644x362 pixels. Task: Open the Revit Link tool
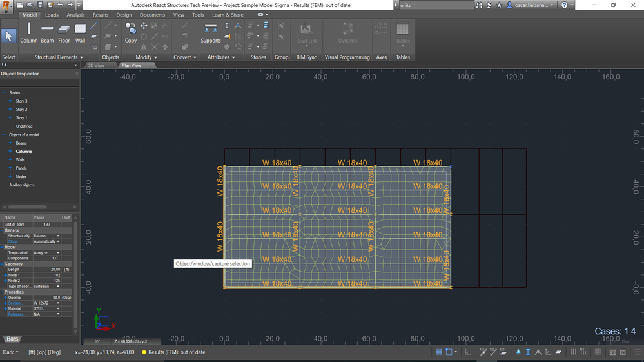(306, 34)
